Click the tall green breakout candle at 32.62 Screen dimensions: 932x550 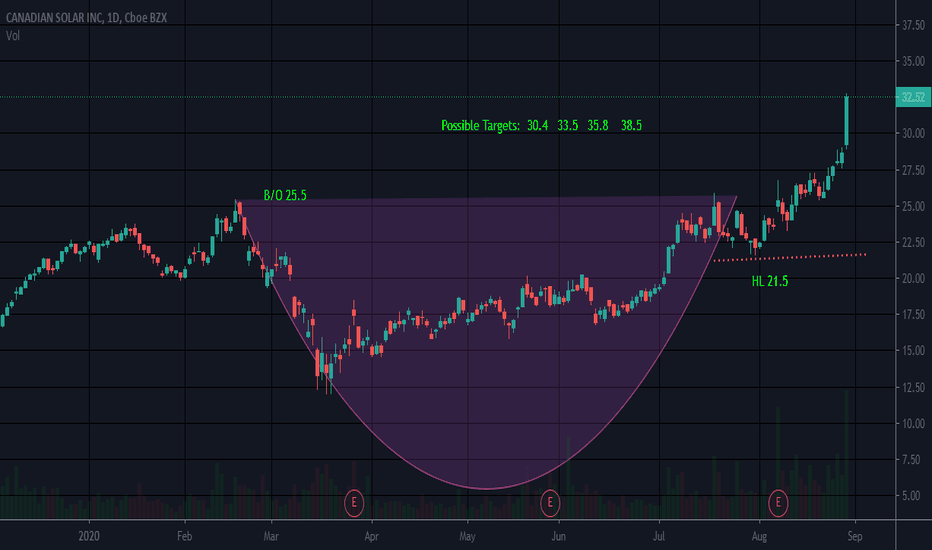point(846,121)
